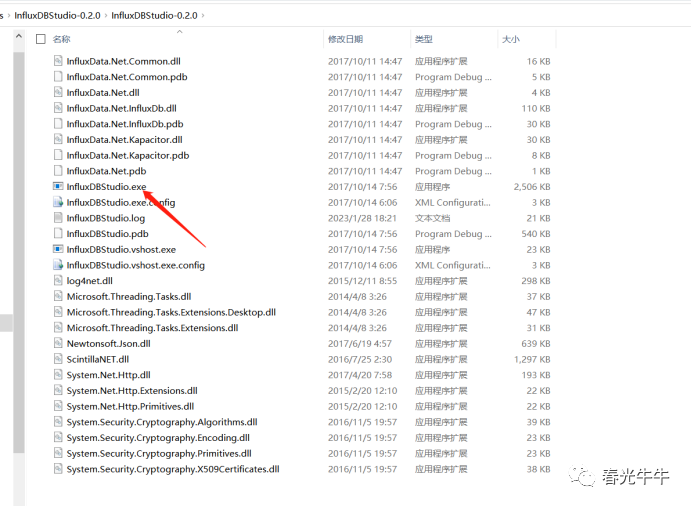Click the InfluxDBStudio.log text file icon

pos(58,218)
